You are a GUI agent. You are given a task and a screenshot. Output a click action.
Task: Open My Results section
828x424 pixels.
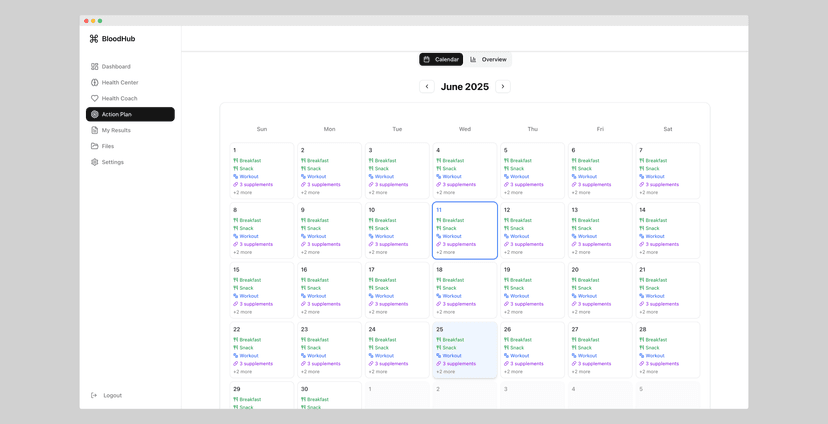pyautogui.click(x=130, y=130)
